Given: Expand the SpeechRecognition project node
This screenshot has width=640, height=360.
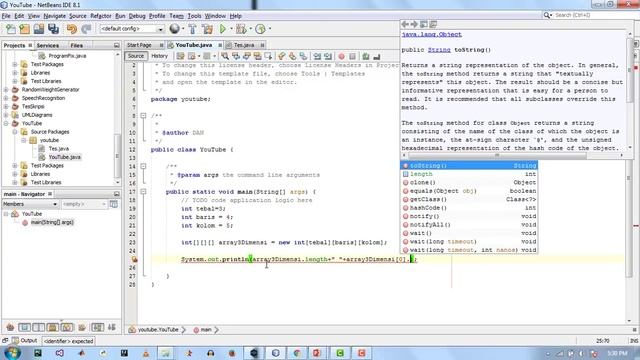Looking at the screenshot, I should click(x=6, y=98).
